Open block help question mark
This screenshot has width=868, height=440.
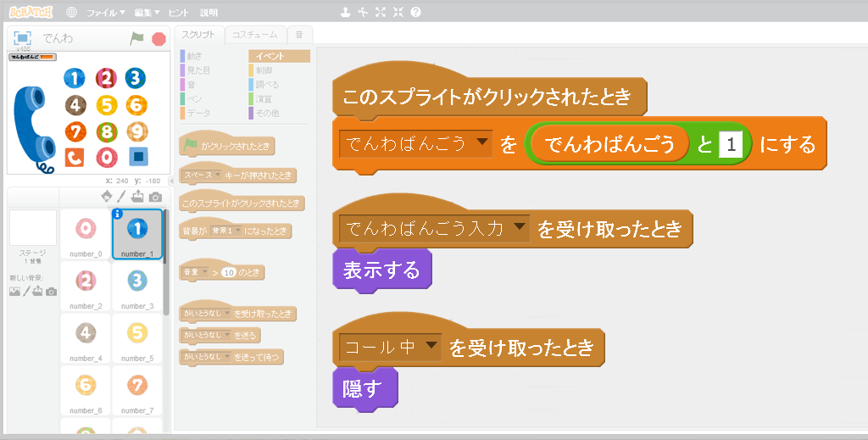tap(415, 12)
